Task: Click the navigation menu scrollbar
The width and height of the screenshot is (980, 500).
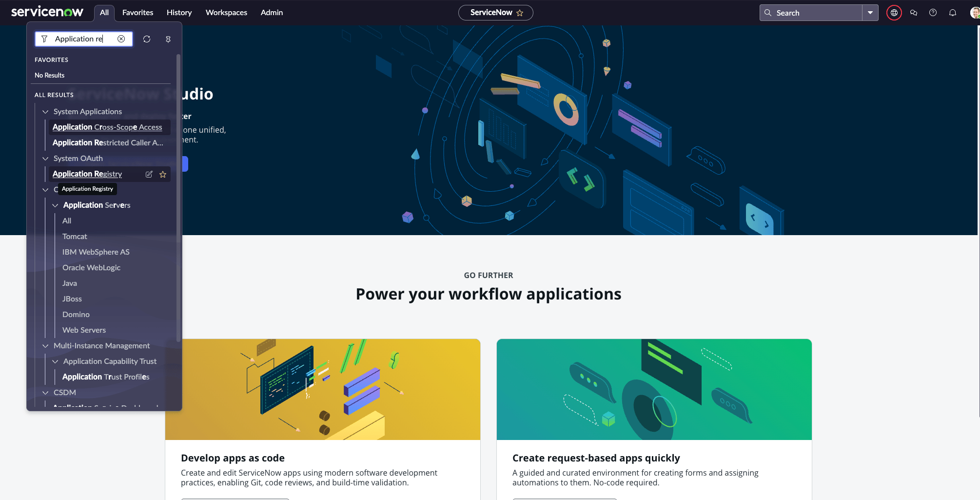Action: click(178, 198)
